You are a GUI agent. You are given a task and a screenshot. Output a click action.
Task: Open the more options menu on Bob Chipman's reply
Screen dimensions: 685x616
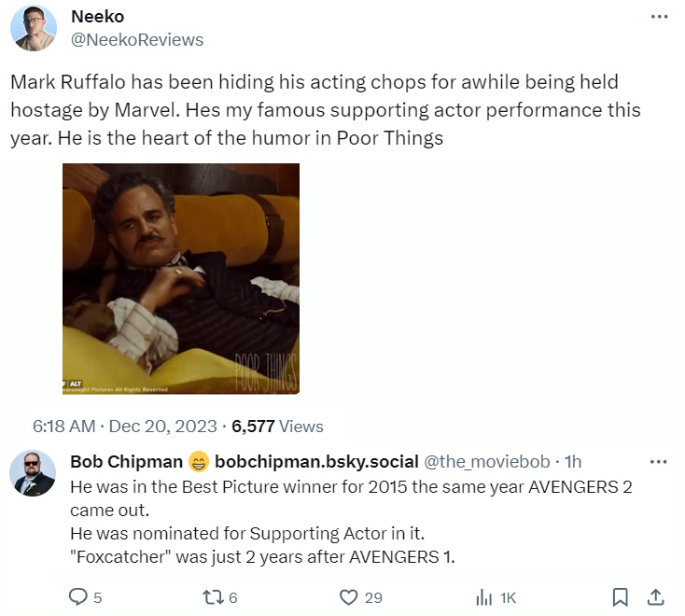coord(659,461)
